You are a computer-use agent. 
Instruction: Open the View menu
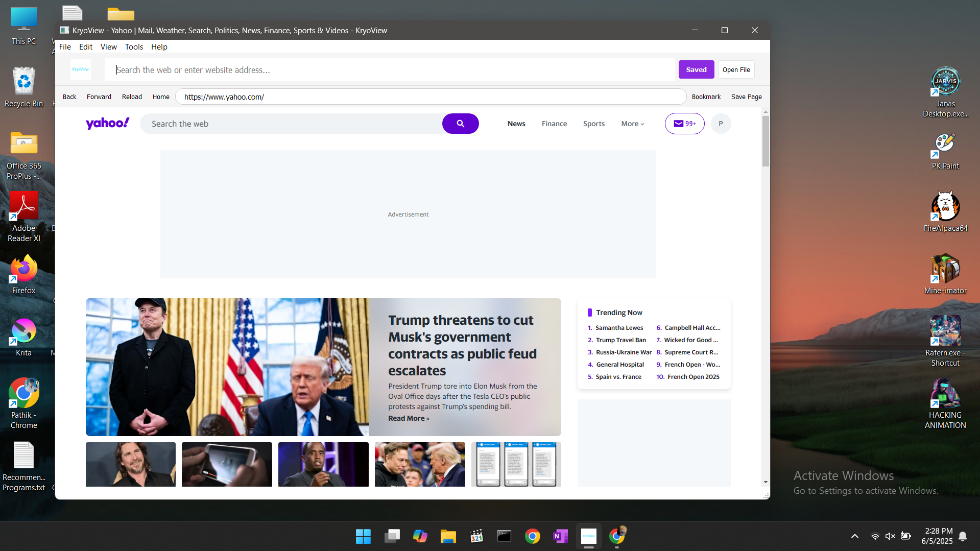(x=108, y=46)
